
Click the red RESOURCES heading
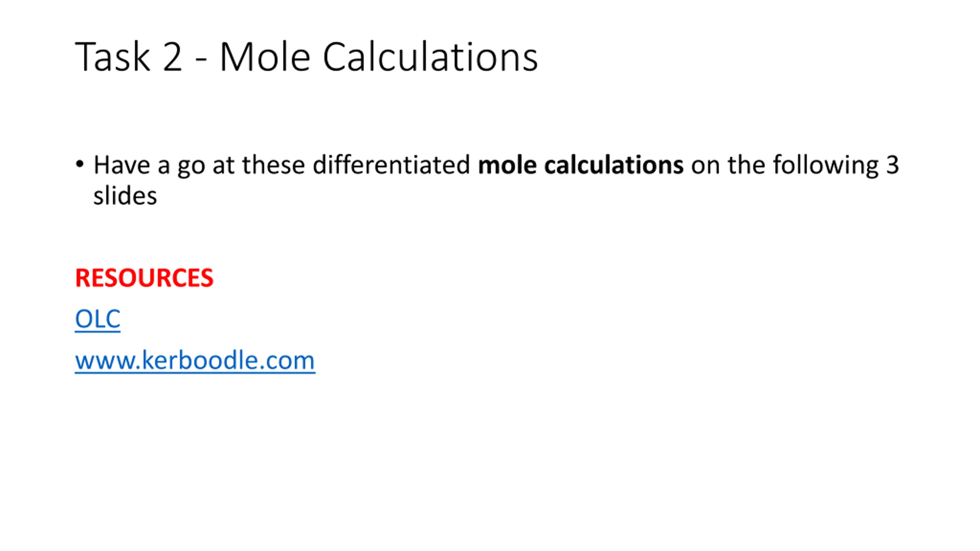(x=144, y=277)
